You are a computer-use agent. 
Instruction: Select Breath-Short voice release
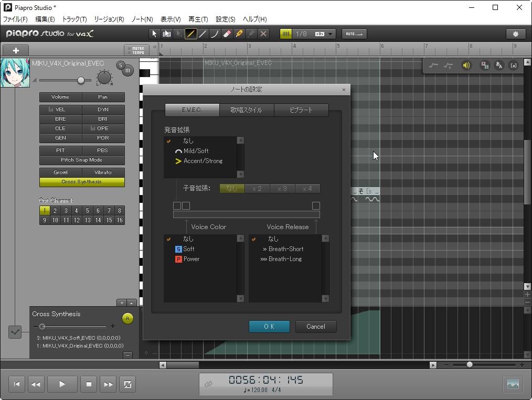(285, 249)
